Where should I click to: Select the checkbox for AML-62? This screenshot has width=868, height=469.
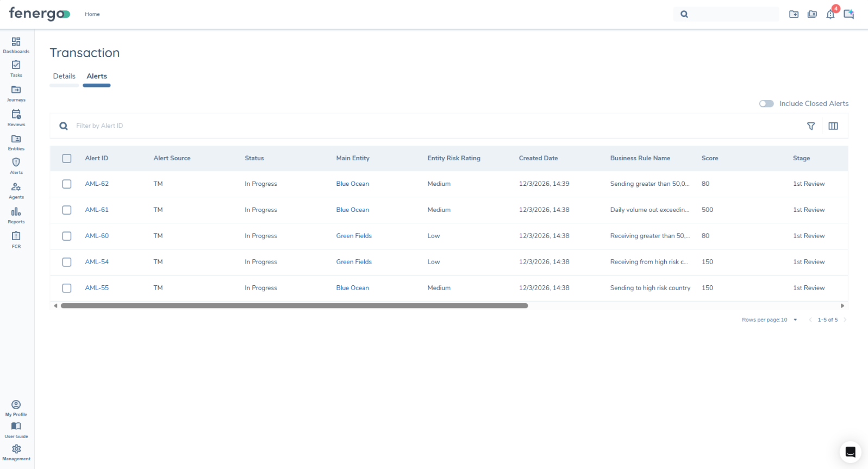(x=67, y=184)
